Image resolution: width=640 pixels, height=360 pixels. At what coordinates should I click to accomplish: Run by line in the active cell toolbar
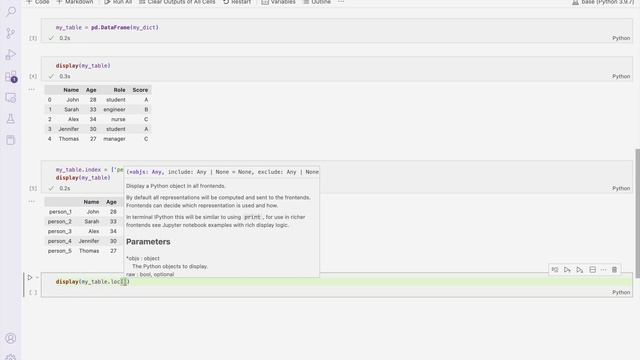click(555, 270)
